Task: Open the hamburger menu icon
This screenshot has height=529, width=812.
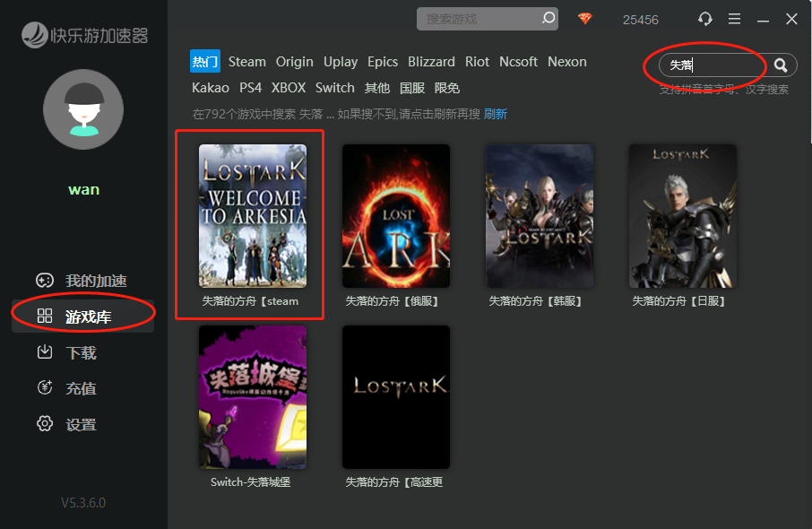Action: pos(734,19)
